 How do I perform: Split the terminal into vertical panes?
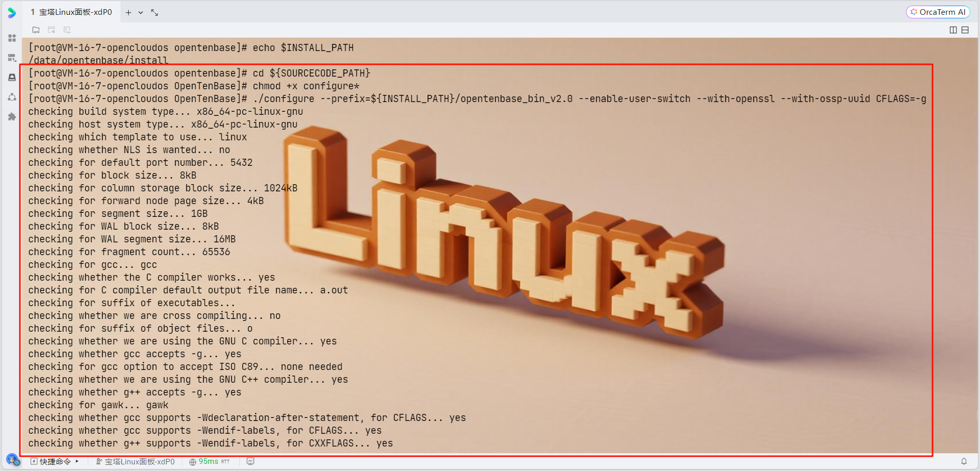tap(953, 30)
